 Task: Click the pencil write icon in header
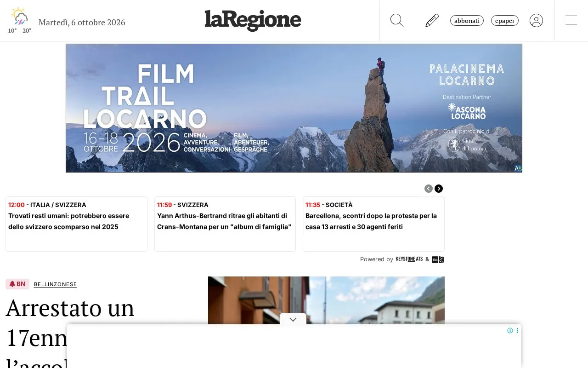432,21
